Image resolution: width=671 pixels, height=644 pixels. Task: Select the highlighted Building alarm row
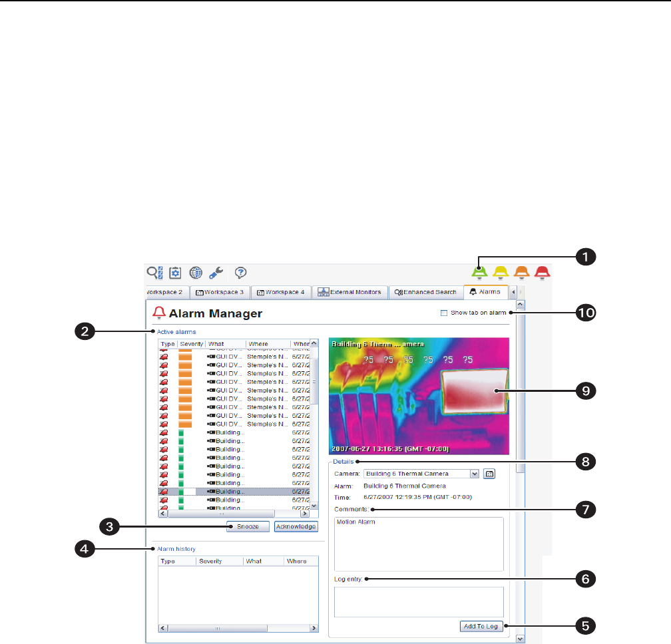pos(234,492)
